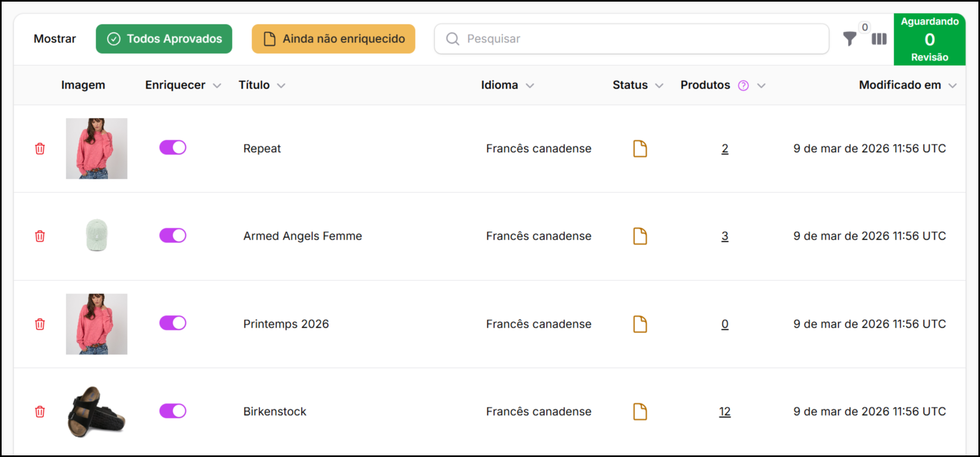Delete the Repeat row with trash icon

[x=40, y=149]
